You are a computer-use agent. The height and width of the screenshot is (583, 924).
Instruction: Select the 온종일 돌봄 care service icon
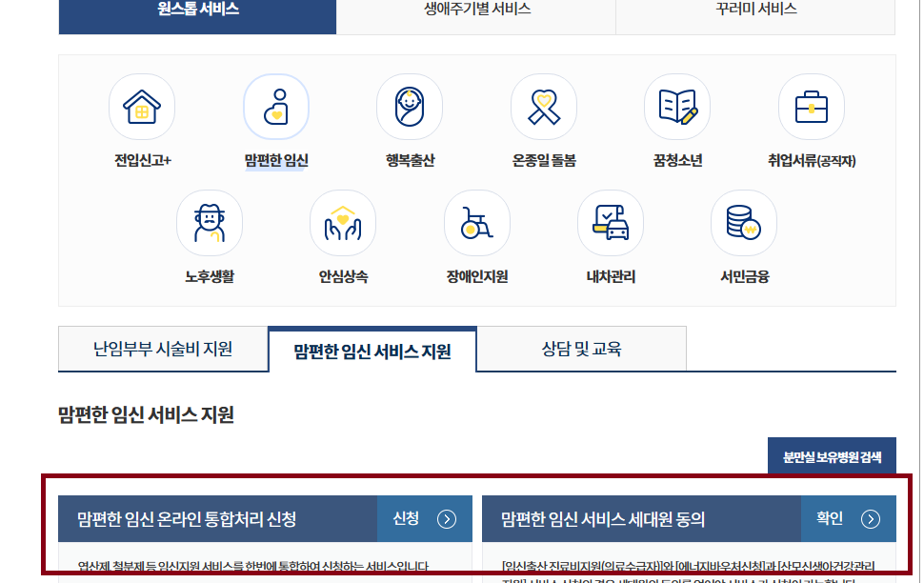coord(543,107)
